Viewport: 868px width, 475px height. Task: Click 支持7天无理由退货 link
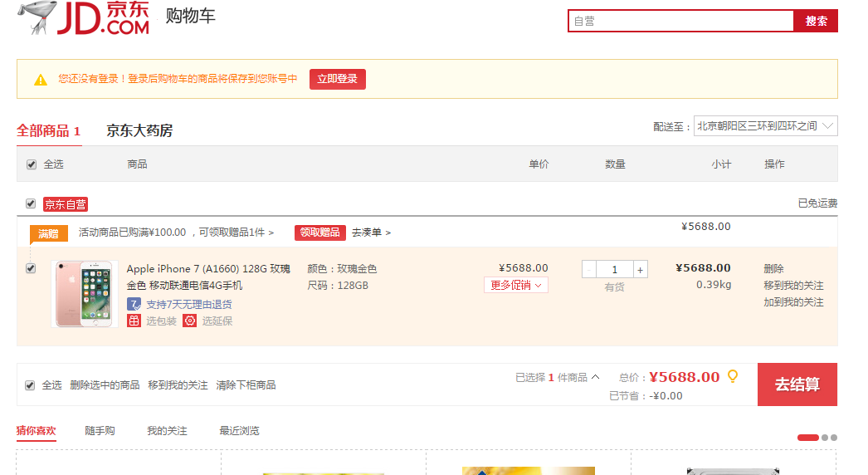(188, 304)
